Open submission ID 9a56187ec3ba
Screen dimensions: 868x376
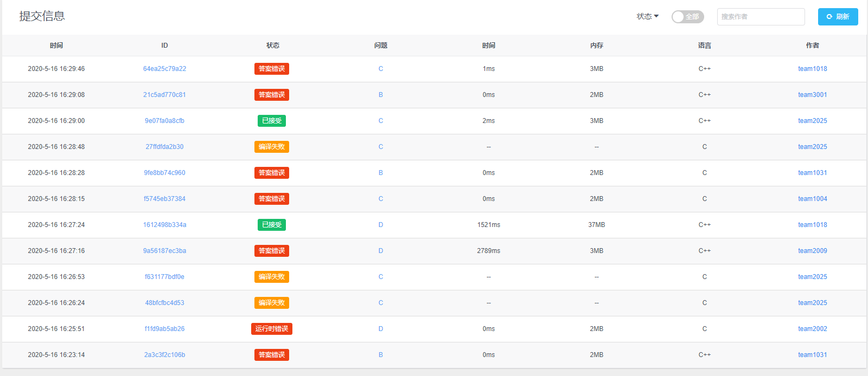pyautogui.click(x=164, y=251)
